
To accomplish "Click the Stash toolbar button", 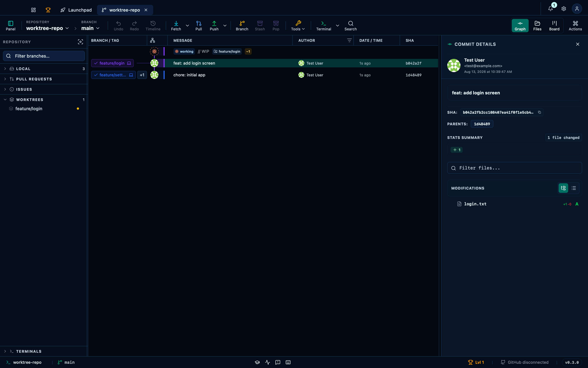I will click(x=260, y=26).
